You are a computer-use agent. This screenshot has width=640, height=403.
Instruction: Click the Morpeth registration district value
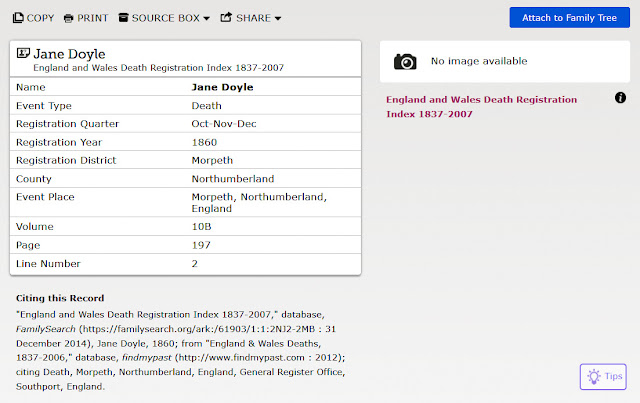(x=212, y=160)
